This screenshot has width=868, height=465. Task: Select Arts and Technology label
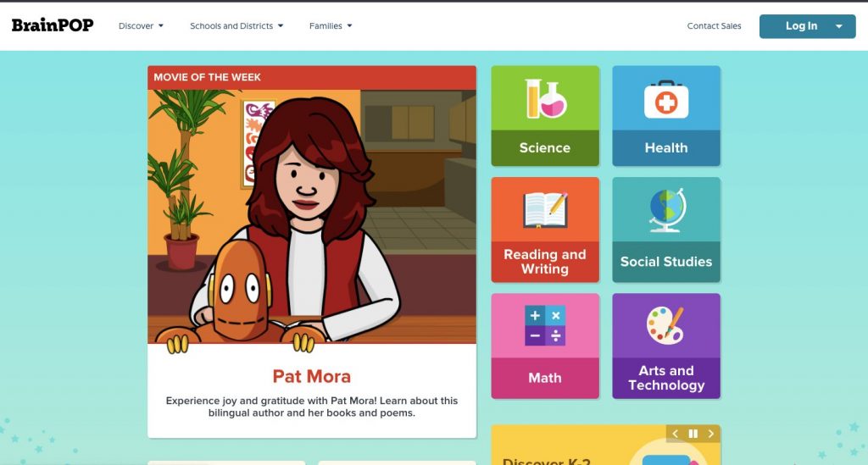tap(666, 378)
